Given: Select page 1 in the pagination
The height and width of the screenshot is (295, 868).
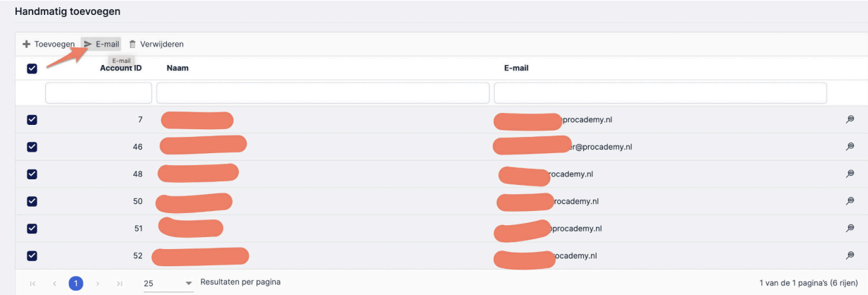Looking at the screenshot, I should [76, 283].
